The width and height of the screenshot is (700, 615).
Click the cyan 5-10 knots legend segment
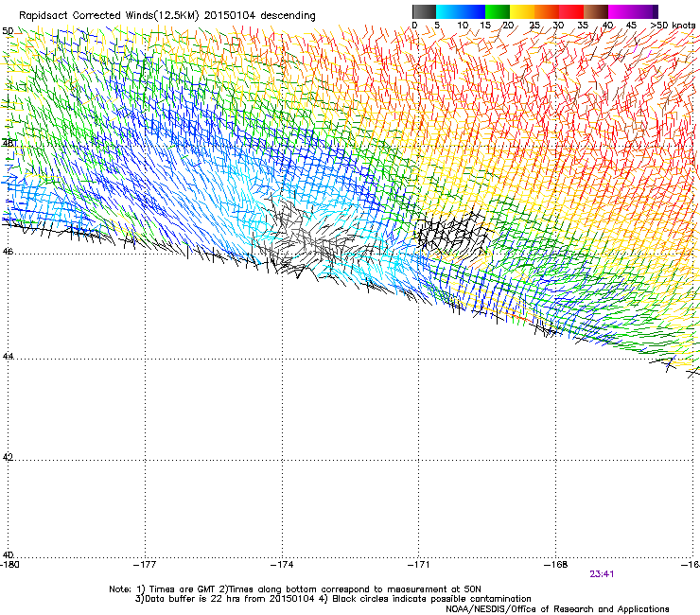[x=448, y=11]
